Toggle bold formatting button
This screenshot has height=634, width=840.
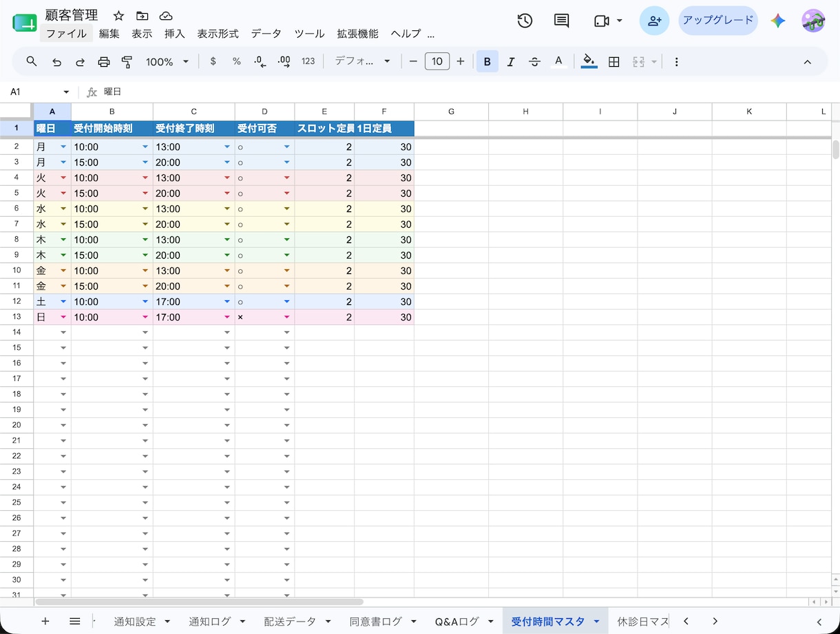pyautogui.click(x=487, y=61)
